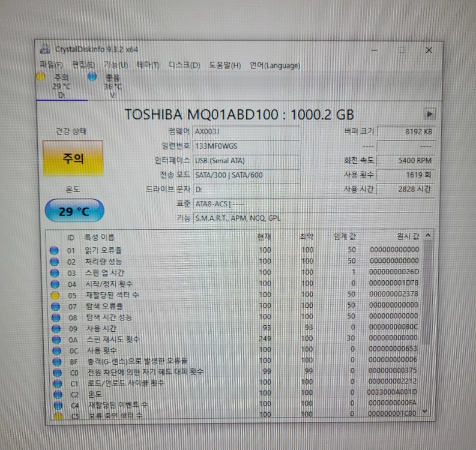The image size is (476, 450).
Task: Click the blue status dot for 08 탐색 시간 성능
Action: [56, 317]
